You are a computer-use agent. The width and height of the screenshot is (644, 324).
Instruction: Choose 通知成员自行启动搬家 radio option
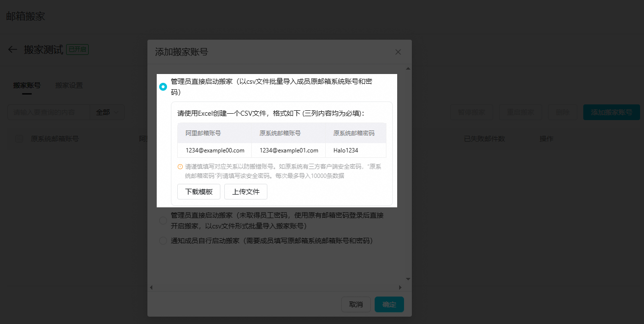coord(163,241)
